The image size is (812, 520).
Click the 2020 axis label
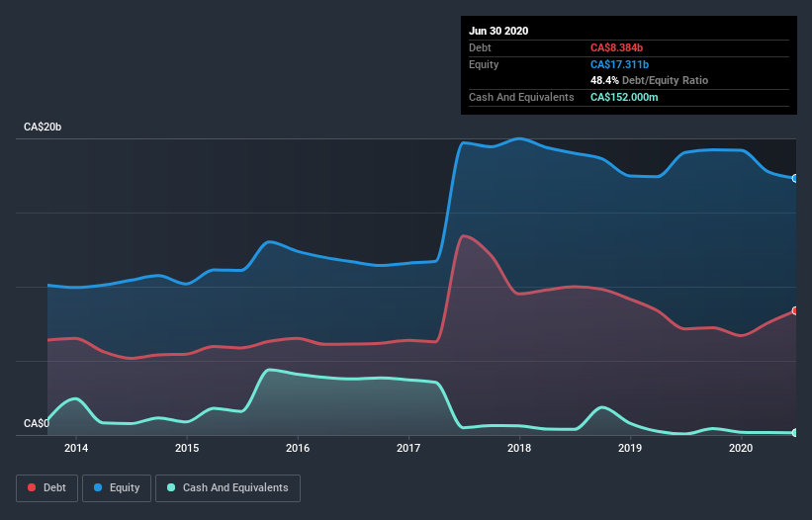point(741,448)
